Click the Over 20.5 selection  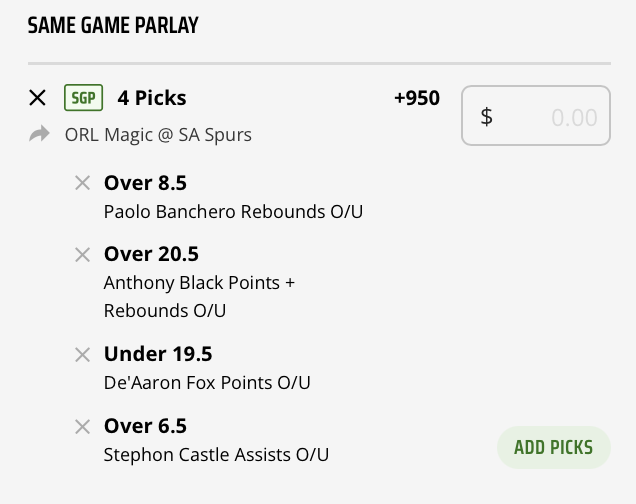pyautogui.click(x=150, y=255)
